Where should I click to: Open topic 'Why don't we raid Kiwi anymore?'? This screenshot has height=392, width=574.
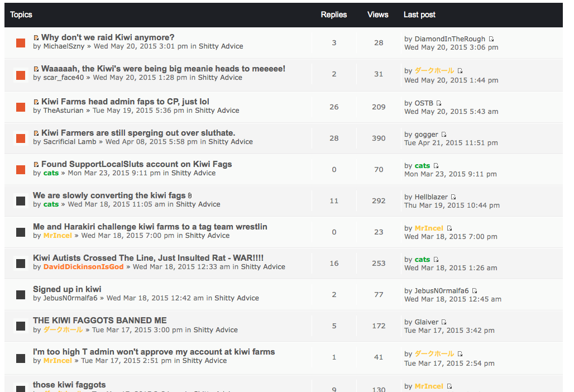point(108,37)
